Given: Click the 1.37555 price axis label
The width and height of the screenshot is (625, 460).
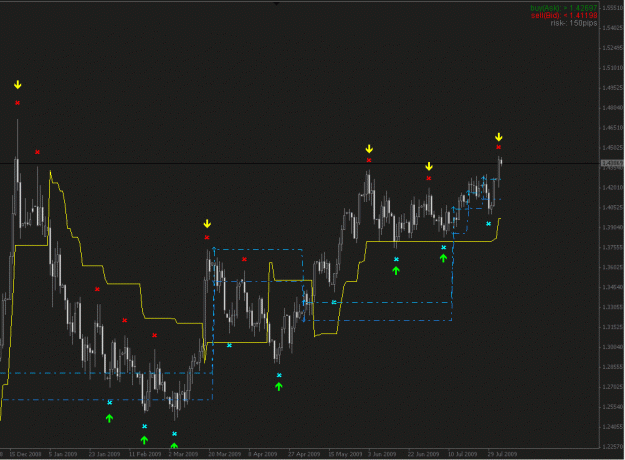Looking at the screenshot, I should click(x=613, y=247).
